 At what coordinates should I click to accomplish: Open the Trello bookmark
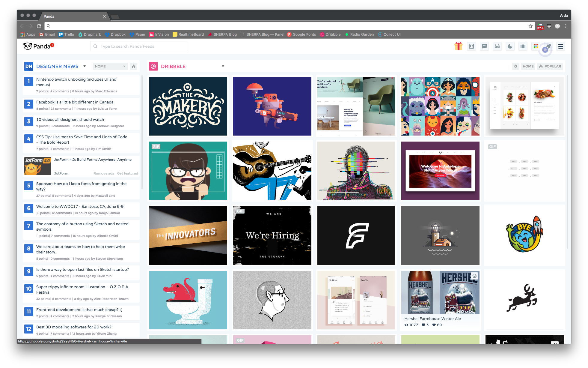(x=67, y=34)
